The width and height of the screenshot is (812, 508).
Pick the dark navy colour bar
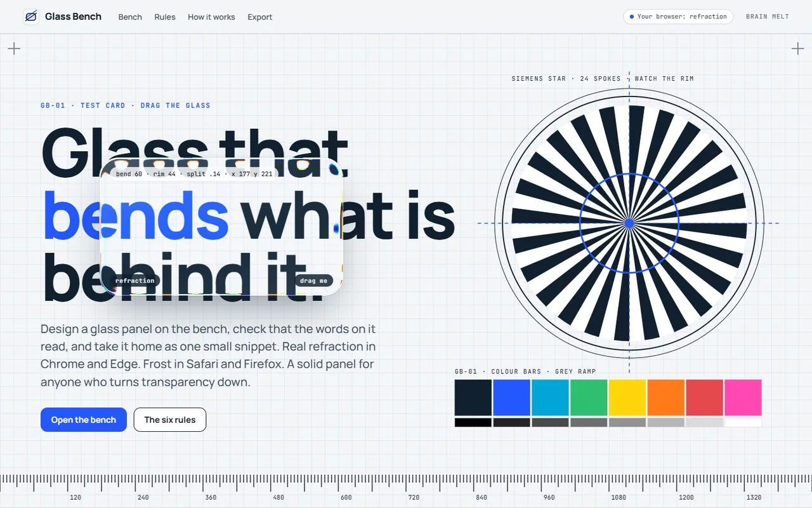tap(473, 398)
